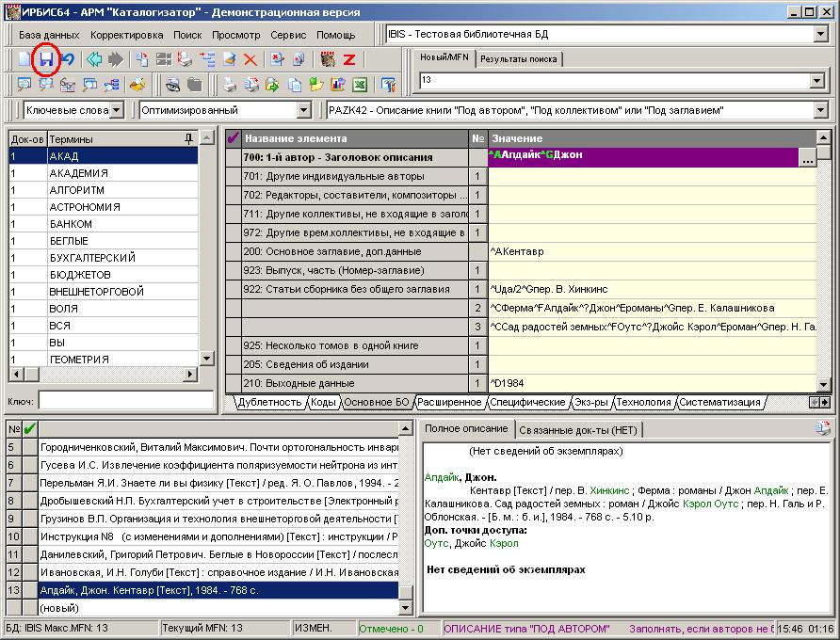This screenshot has height=640, width=840.
Task: Click the Ключ input field
Action: [x=125, y=401]
